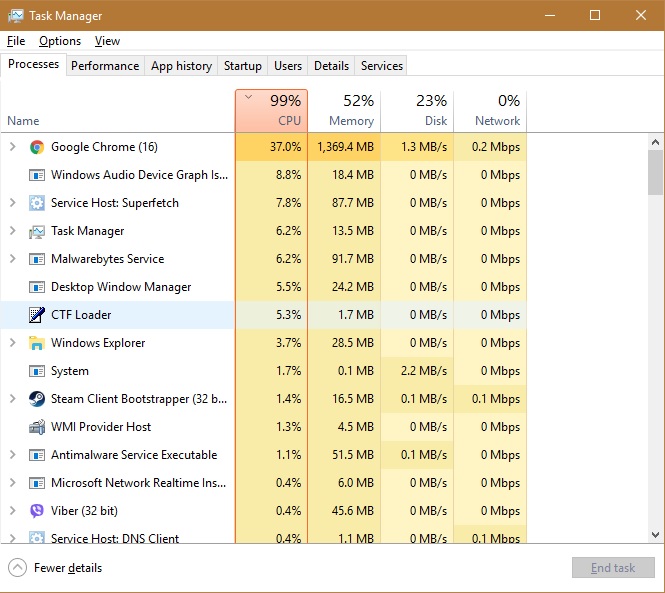Open the Options menu
The height and width of the screenshot is (593, 665).
click(x=60, y=41)
